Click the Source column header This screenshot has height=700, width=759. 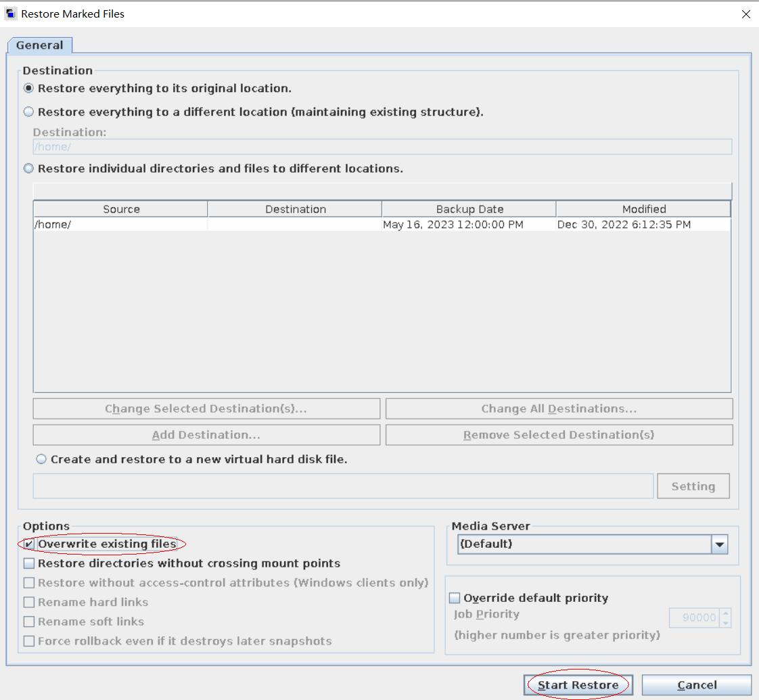[121, 210]
